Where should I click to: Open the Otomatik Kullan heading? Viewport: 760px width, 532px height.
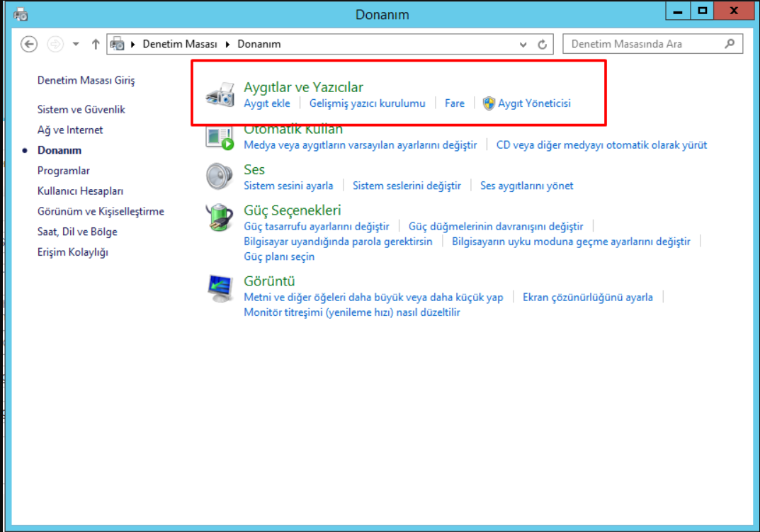coord(293,130)
